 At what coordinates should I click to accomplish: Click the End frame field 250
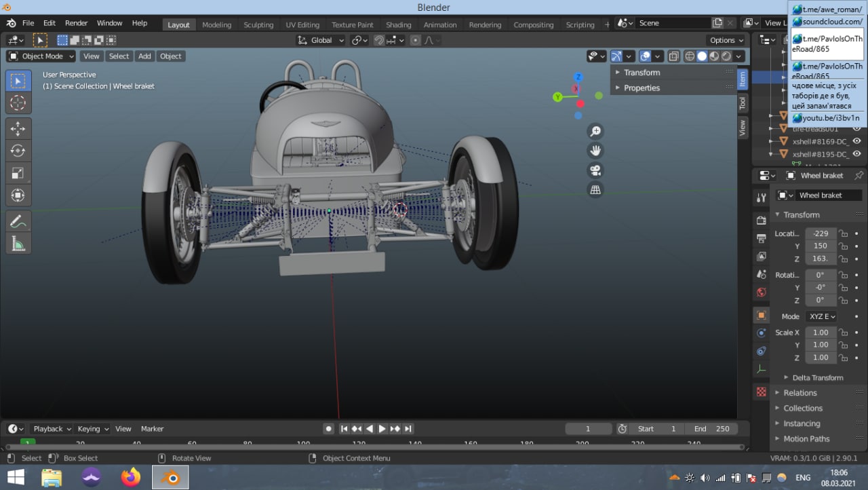(x=711, y=429)
